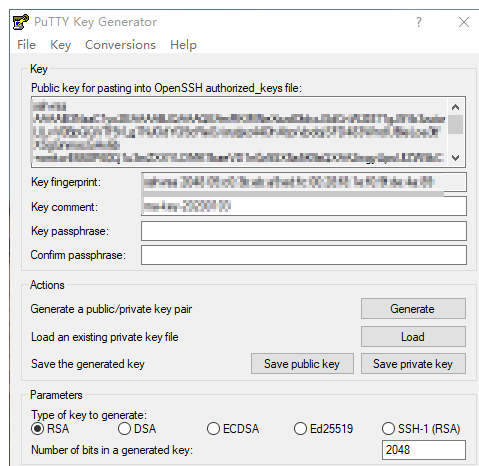This screenshot has width=479, height=466.
Task: Click Save public key button
Action: coord(302,364)
